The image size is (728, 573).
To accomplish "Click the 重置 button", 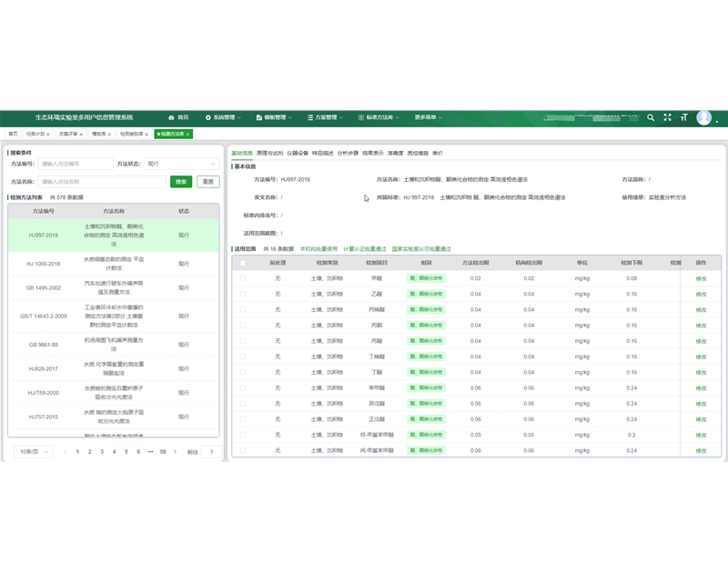I will 208,182.
